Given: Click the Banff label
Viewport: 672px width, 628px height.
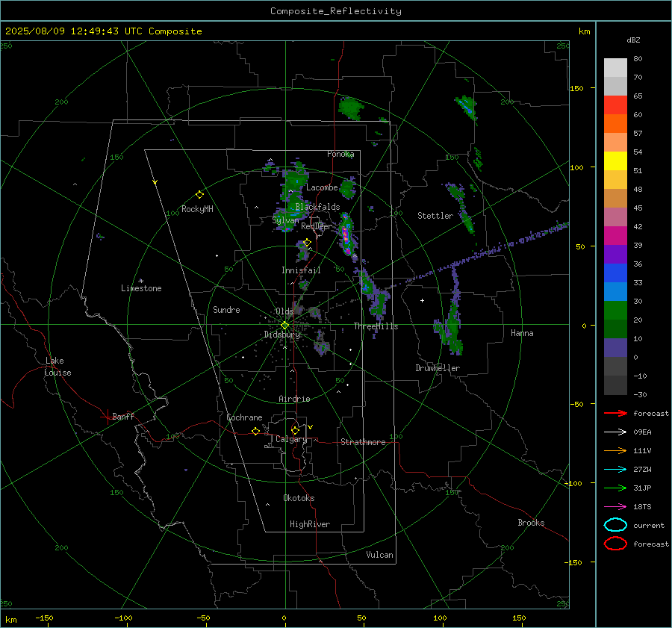Looking at the screenshot, I should pyautogui.click(x=123, y=416).
